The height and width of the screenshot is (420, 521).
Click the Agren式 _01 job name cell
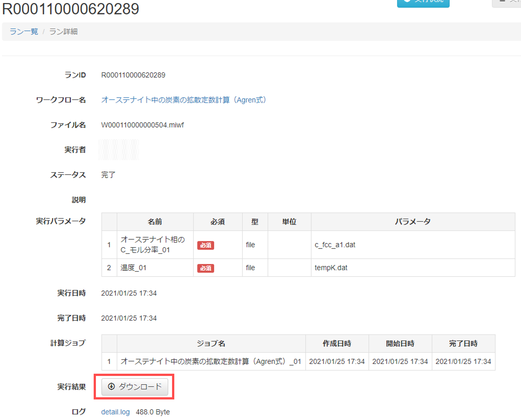click(211, 361)
